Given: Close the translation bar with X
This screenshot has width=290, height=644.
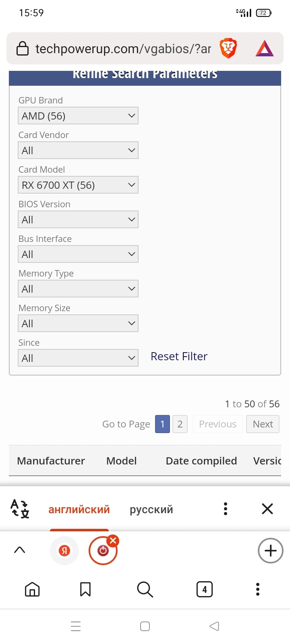Looking at the screenshot, I should tap(267, 509).
